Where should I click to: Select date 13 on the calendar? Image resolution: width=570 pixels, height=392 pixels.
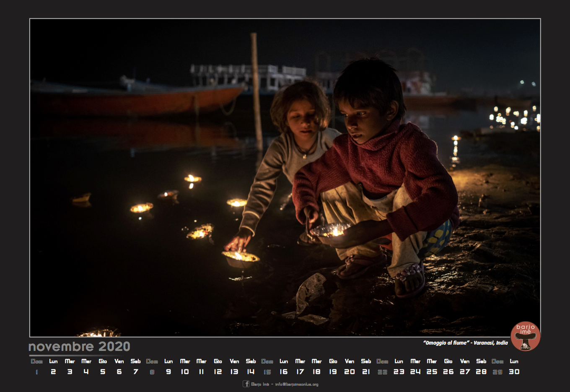[x=234, y=372]
